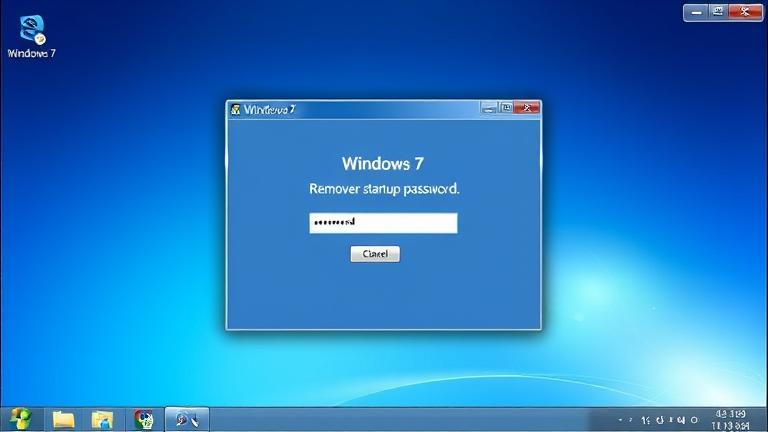The width and height of the screenshot is (768, 432).
Task: Close the Windows 7 dialog
Action: [527, 108]
